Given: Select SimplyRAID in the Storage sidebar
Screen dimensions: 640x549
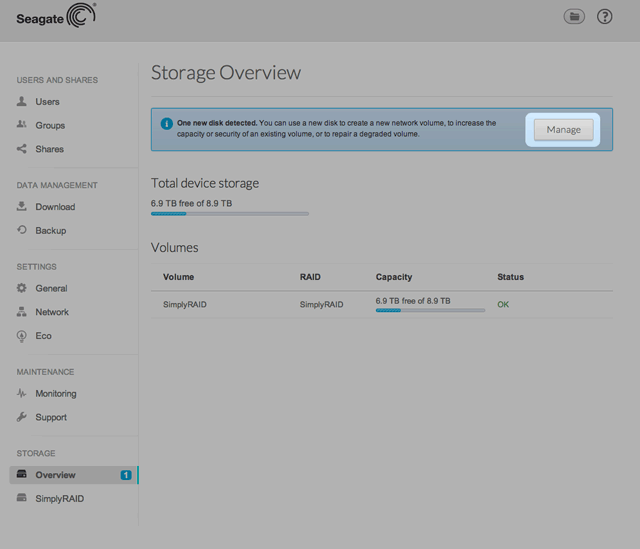Looking at the screenshot, I should point(60,498).
